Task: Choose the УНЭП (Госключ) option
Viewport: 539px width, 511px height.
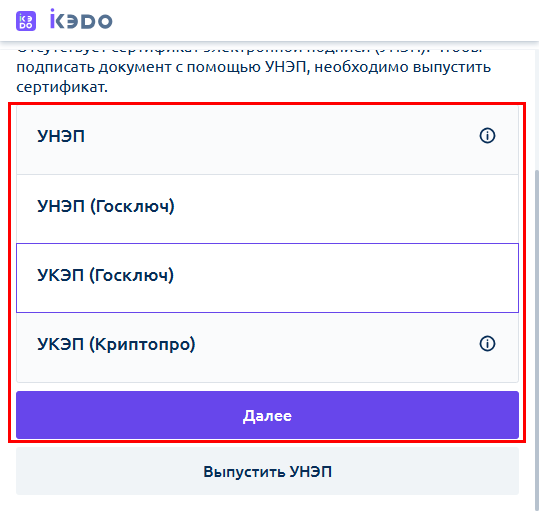Action: point(267,209)
